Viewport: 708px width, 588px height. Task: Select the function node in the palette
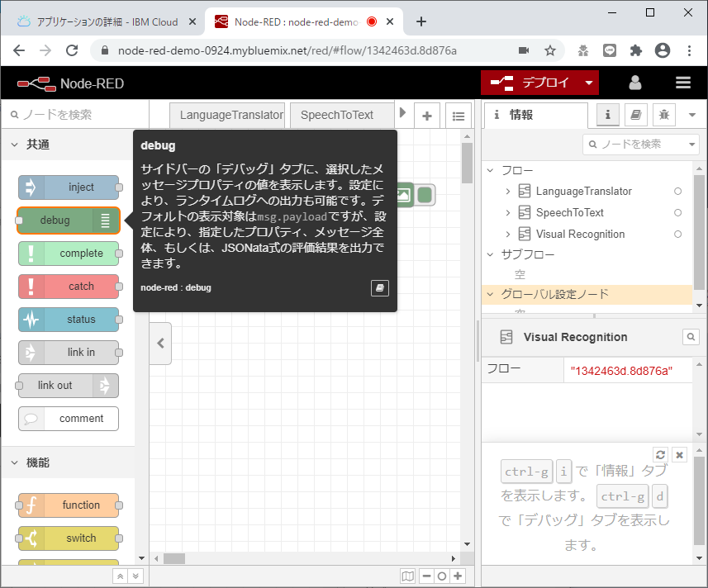click(69, 505)
